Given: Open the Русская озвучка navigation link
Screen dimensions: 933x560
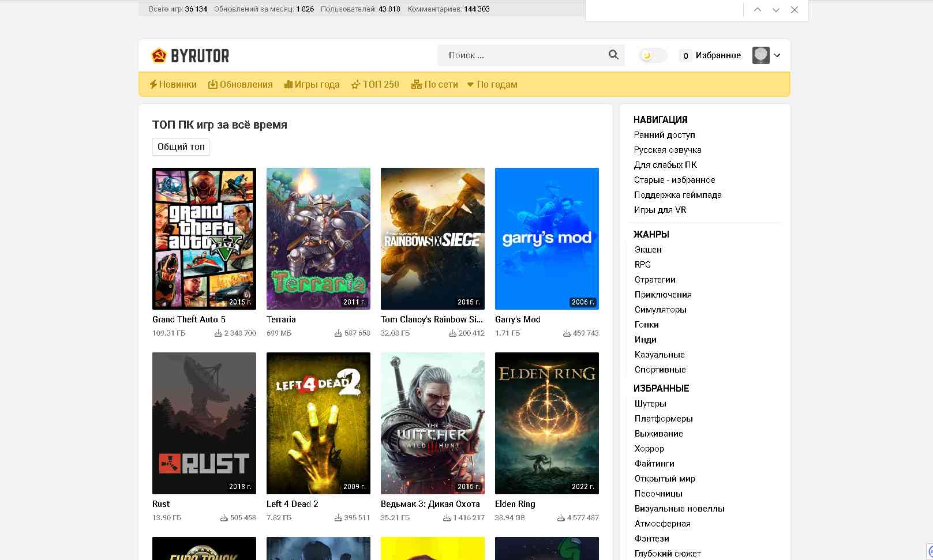Looking at the screenshot, I should coord(668,150).
